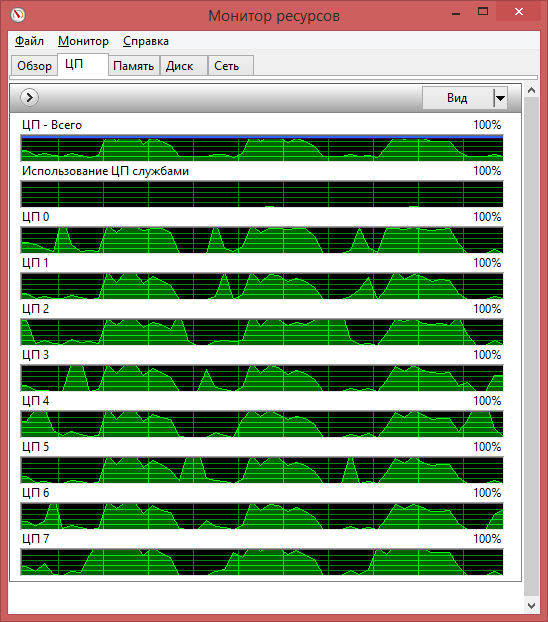Screen dimensions: 548x622
Task: Switch to the Сеть tab
Action: [231, 66]
